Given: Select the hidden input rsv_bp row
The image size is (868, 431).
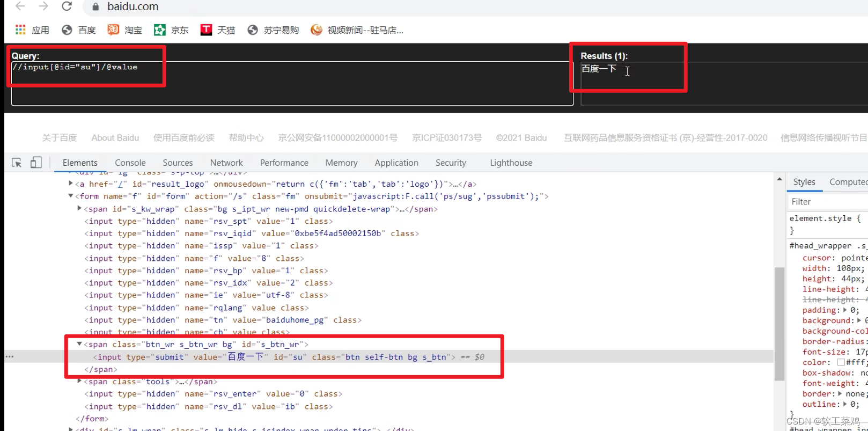Looking at the screenshot, I should 206,271.
